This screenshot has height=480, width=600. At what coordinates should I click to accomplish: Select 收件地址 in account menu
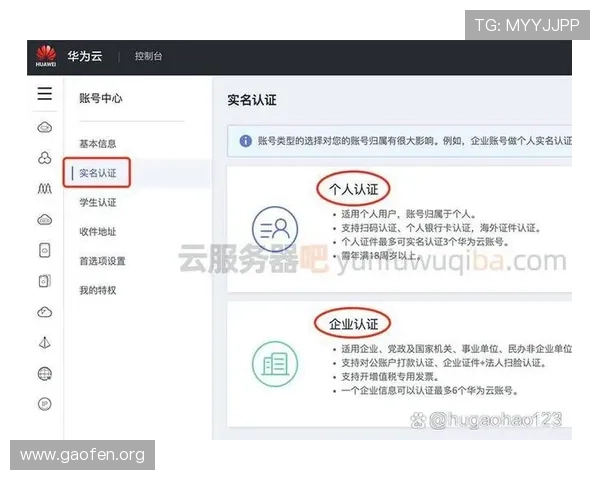tap(98, 232)
